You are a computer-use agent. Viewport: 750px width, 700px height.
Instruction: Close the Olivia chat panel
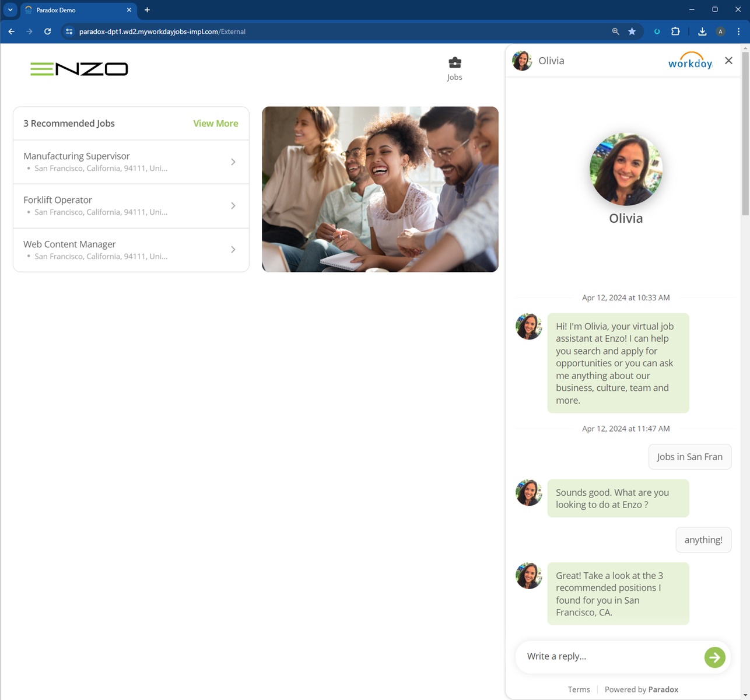coord(728,61)
